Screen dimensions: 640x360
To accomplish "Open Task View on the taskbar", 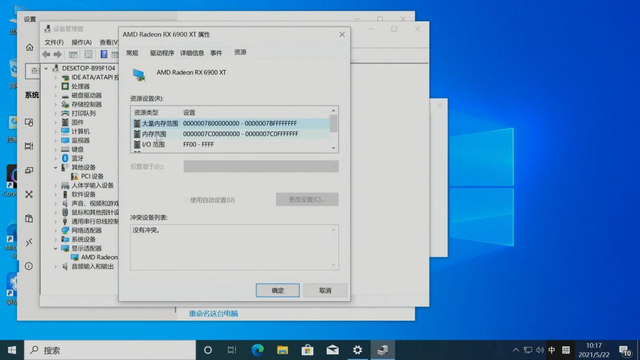I will click(232, 350).
